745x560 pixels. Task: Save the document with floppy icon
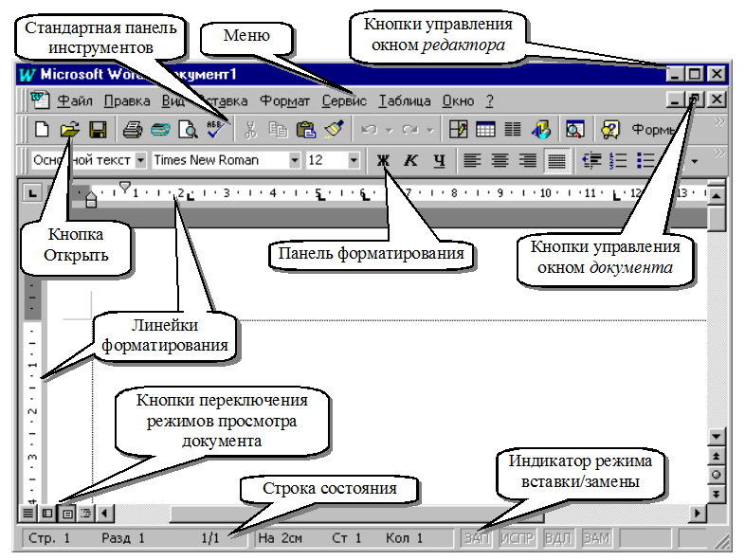point(98,129)
